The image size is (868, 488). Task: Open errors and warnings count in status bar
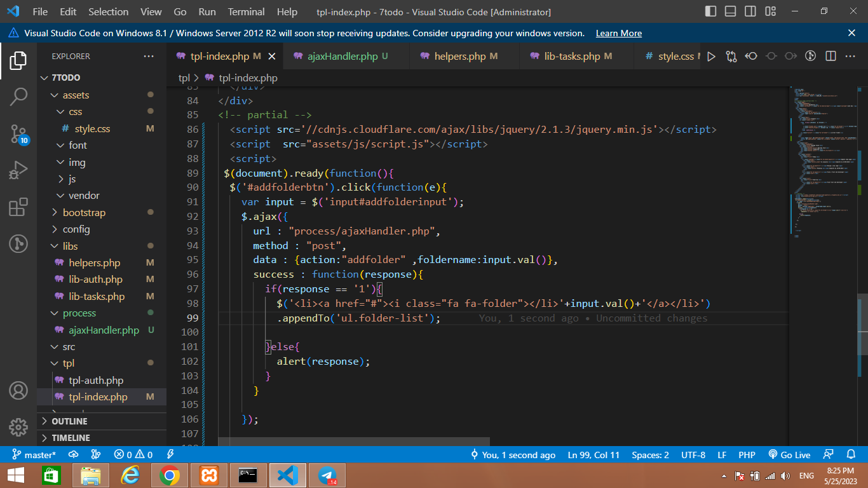coord(133,455)
